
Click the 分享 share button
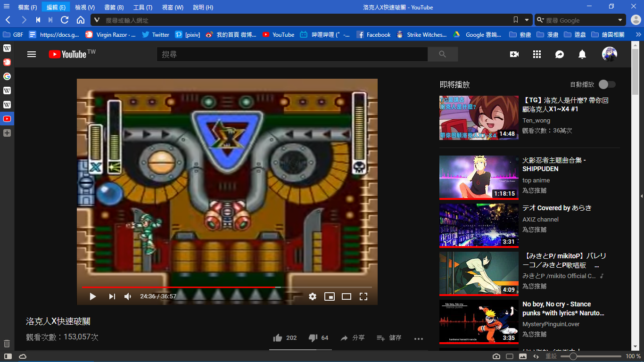(x=353, y=338)
